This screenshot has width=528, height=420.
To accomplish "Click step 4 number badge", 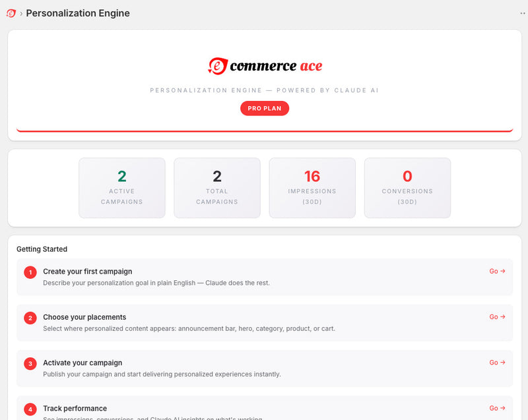I will point(30,409).
